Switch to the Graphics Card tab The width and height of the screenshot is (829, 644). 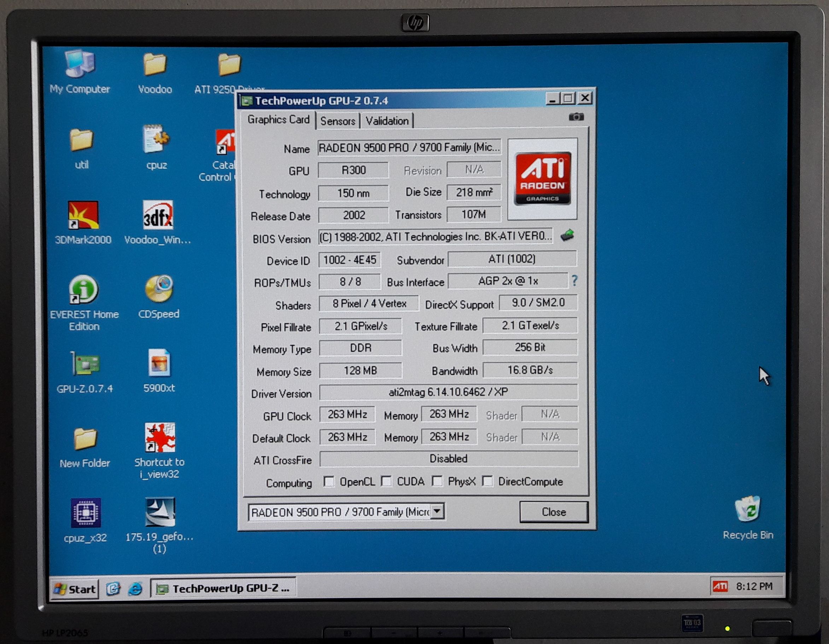(278, 120)
